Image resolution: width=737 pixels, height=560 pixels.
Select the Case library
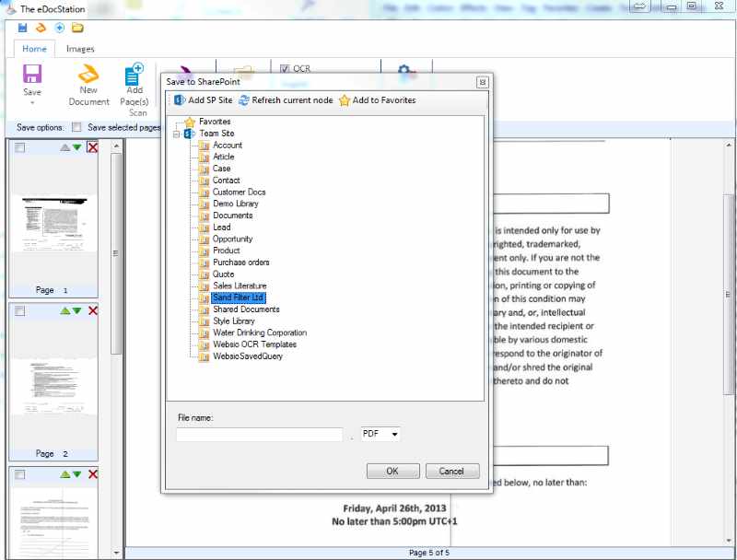click(x=221, y=169)
